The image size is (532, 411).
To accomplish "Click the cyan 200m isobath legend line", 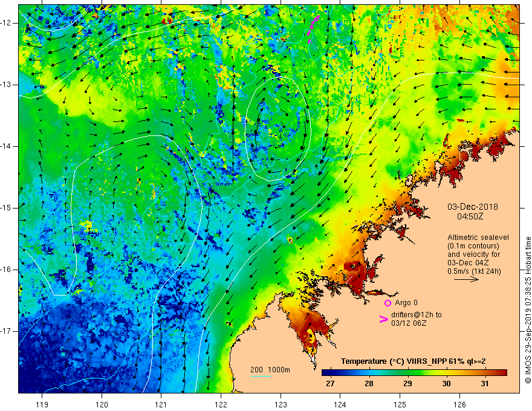I will click(x=260, y=376).
